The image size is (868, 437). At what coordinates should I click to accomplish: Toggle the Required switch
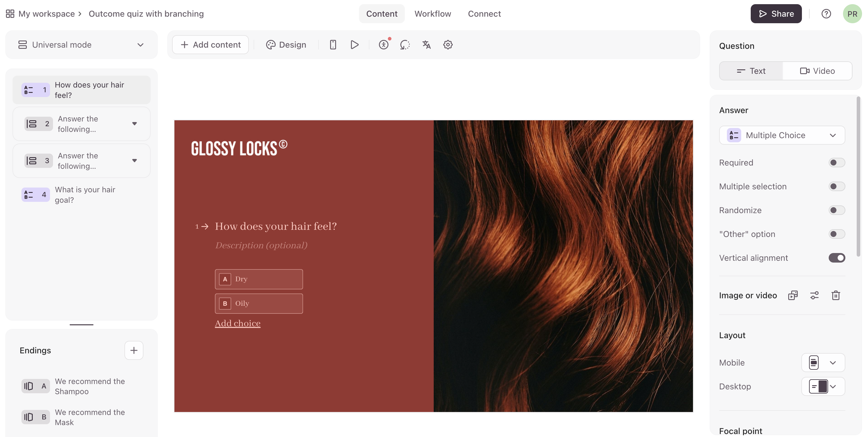[x=837, y=163]
